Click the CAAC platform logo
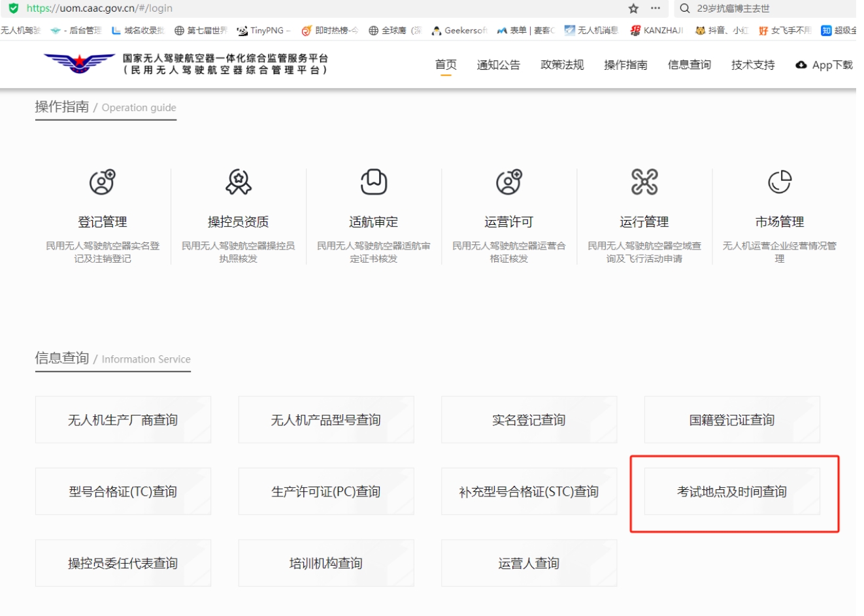The width and height of the screenshot is (864, 616). pos(79,64)
